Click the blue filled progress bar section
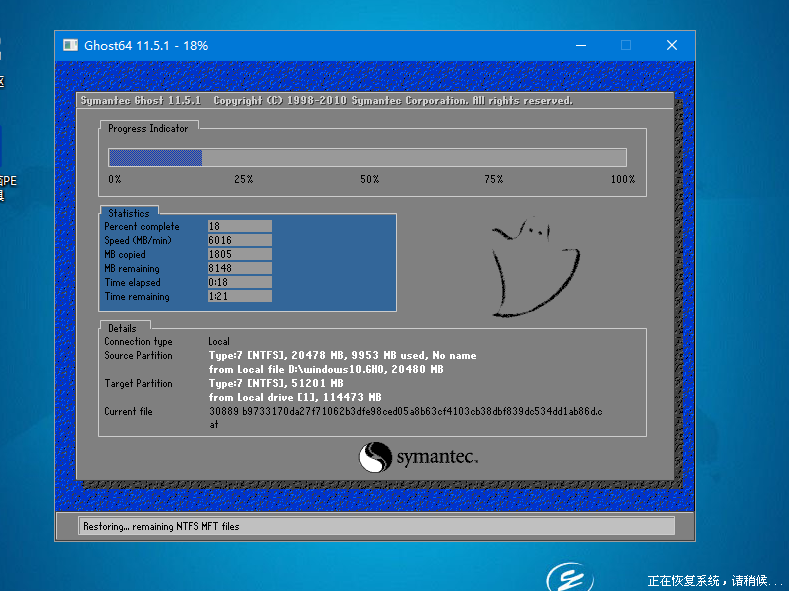Screen dimensions: 789x591 155,157
